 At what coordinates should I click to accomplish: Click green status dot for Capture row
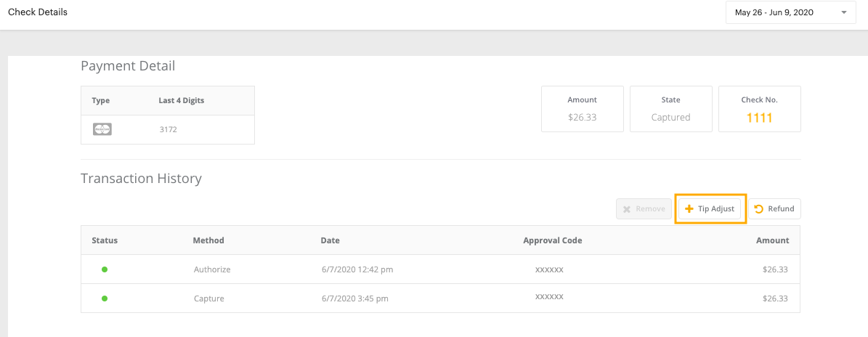coord(105,299)
